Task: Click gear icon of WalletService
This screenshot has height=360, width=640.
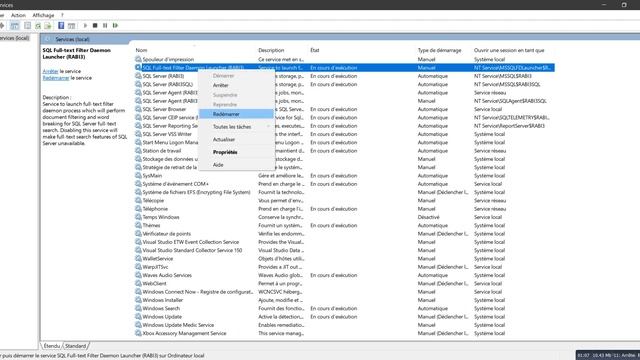Action: [138, 258]
